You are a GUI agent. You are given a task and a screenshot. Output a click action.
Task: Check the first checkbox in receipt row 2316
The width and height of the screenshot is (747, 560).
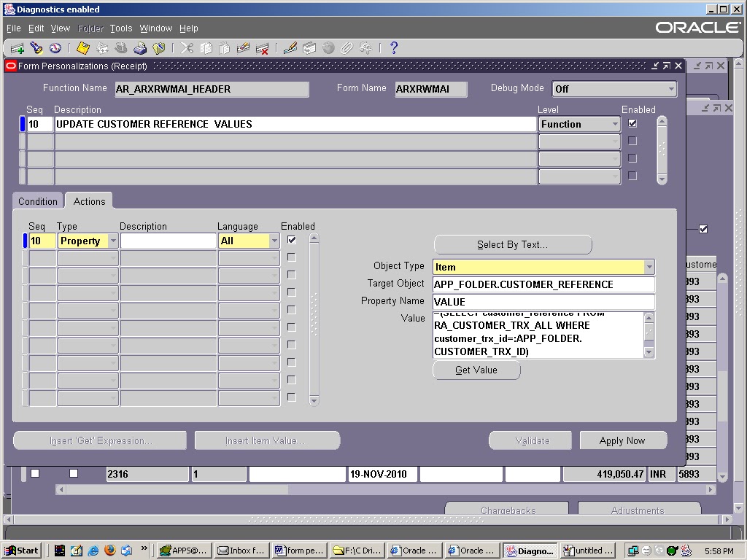pos(35,473)
